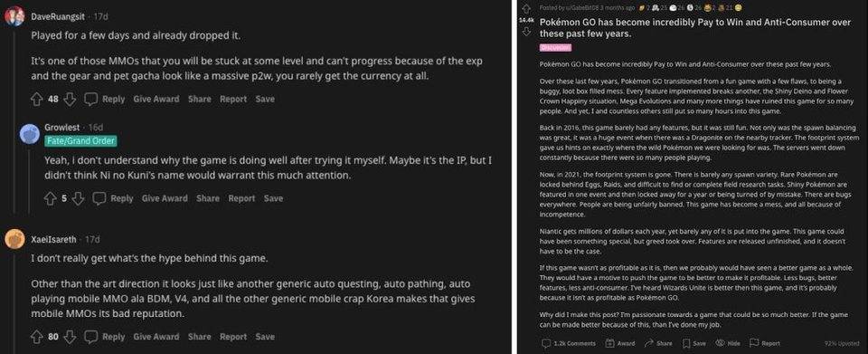Give Award to Growlest's reply
The height and width of the screenshot is (354, 868).
[x=165, y=198]
